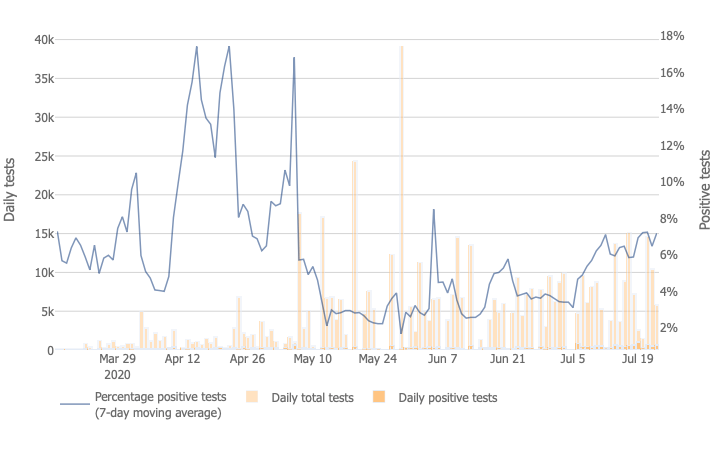
Task: Click the tallest daily total tests bar
Action: pos(401,200)
